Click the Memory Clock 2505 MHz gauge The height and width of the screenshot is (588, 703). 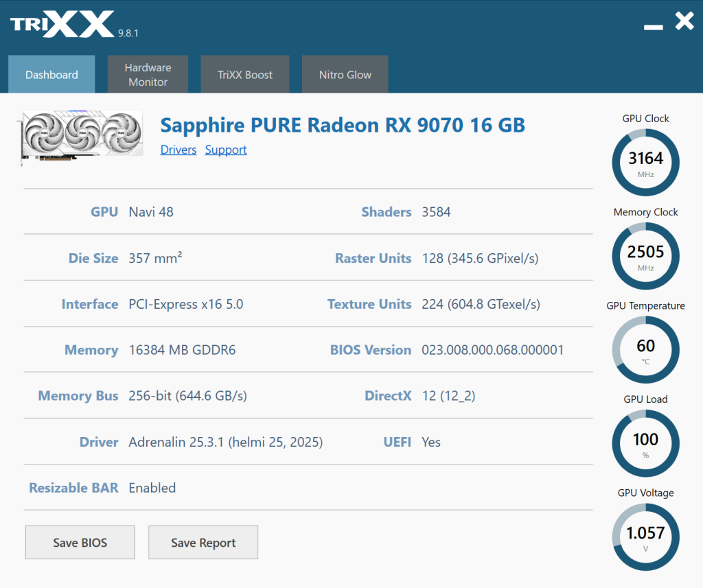(x=645, y=256)
